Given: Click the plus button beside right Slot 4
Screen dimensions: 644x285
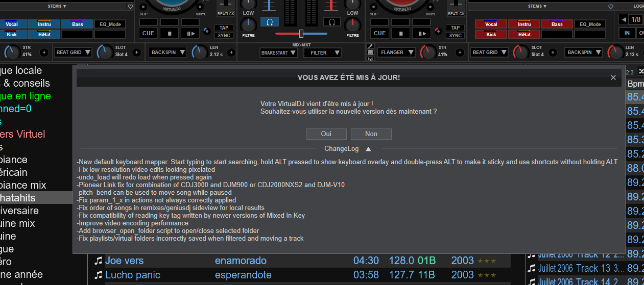Looking at the screenshot, I should click(x=553, y=53).
